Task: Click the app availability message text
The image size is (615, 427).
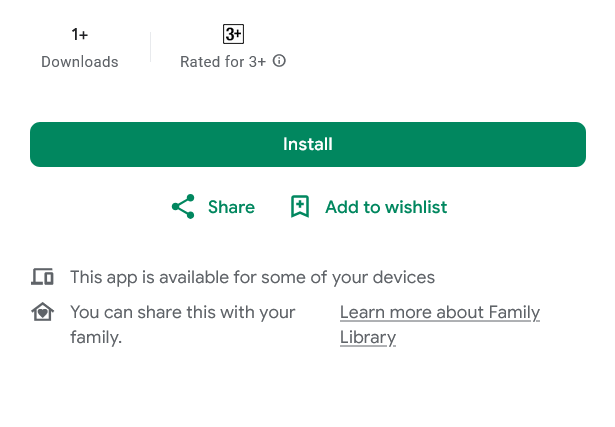Action: tap(252, 277)
